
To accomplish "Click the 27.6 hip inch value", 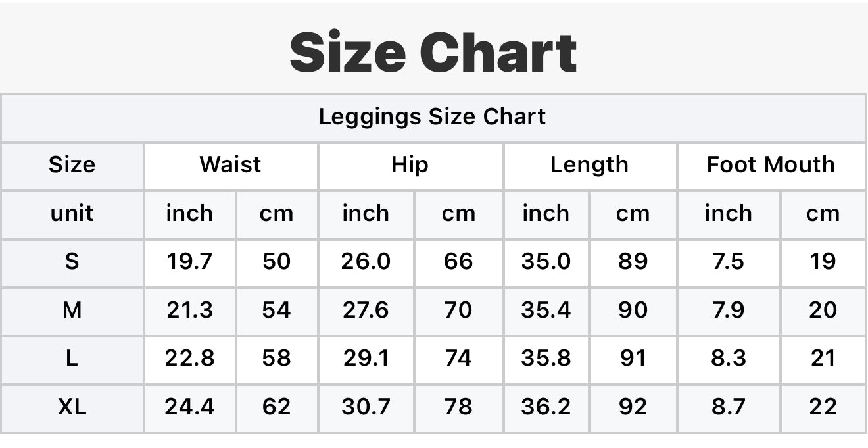I will point(366,311).
